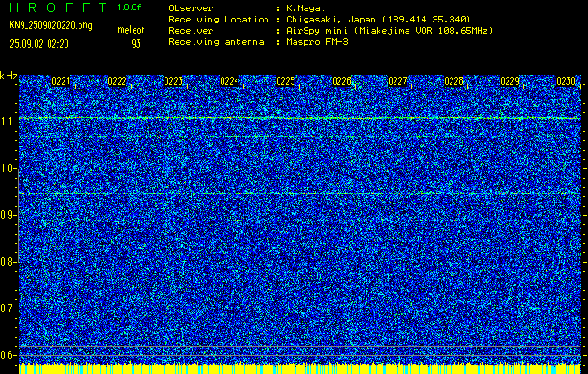Click the 0.8 kHz axis label
588x374 pixels.
click(x=7, y=262)
